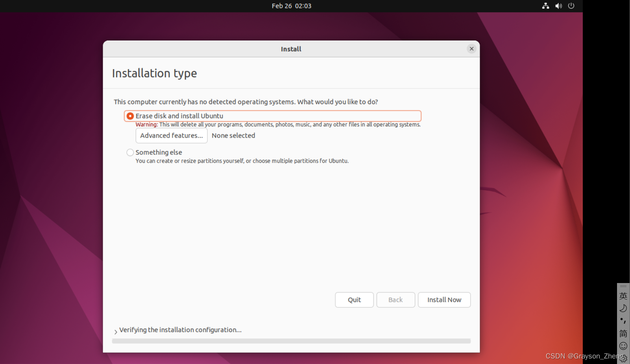Close the Install window
The width and height of the screenshot is (630, 364).
[471, 49]
